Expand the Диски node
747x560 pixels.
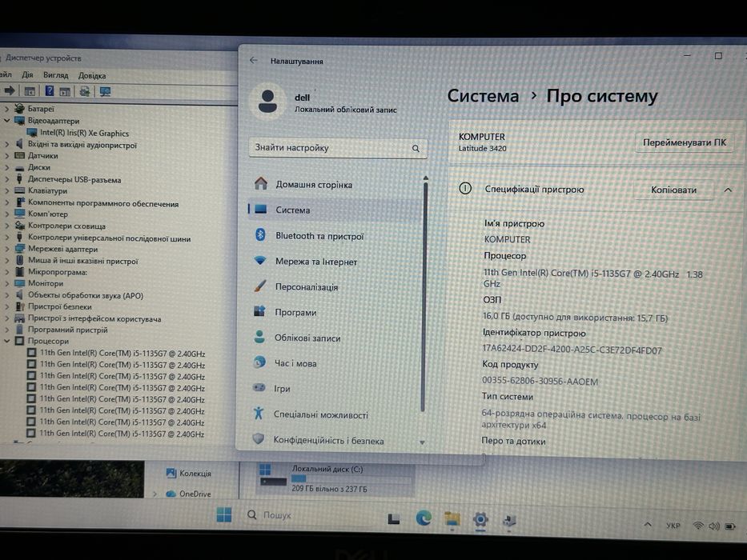pos(6,168)
